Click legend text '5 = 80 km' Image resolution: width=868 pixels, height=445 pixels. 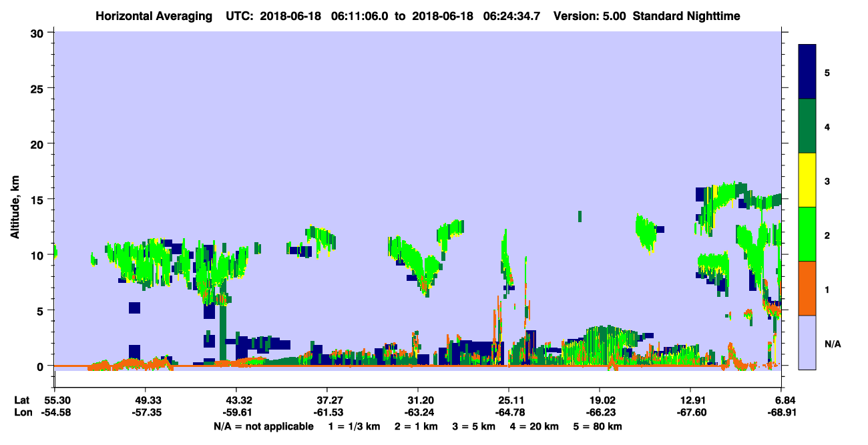(598, 426)
